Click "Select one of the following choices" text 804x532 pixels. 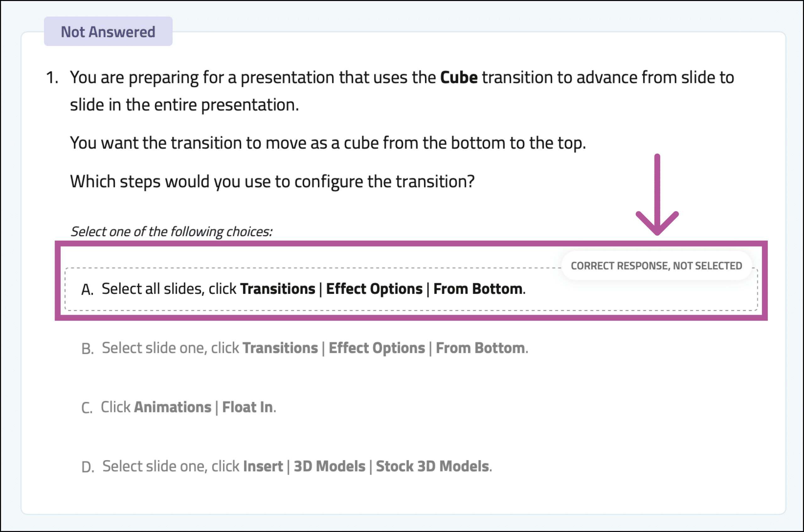[171, 232]
